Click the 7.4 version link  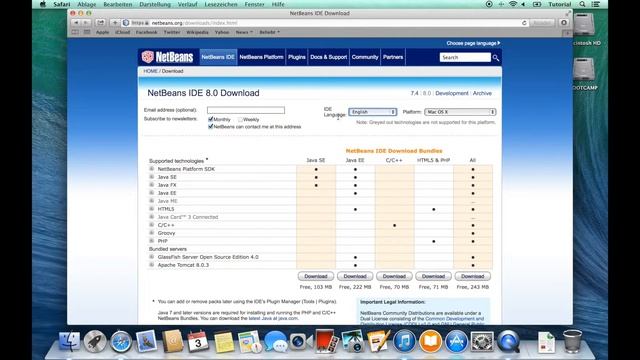click(414, 93)
